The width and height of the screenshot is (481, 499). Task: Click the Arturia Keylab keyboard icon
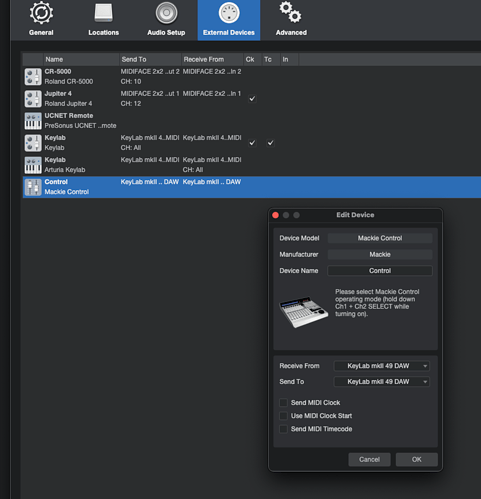click(33, 165)
